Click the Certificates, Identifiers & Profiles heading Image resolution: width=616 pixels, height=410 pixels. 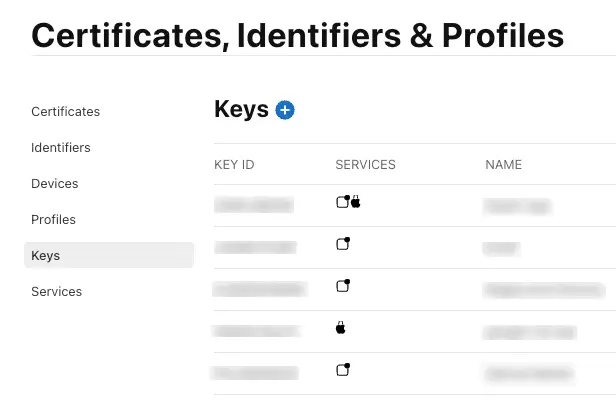point(297,35)
